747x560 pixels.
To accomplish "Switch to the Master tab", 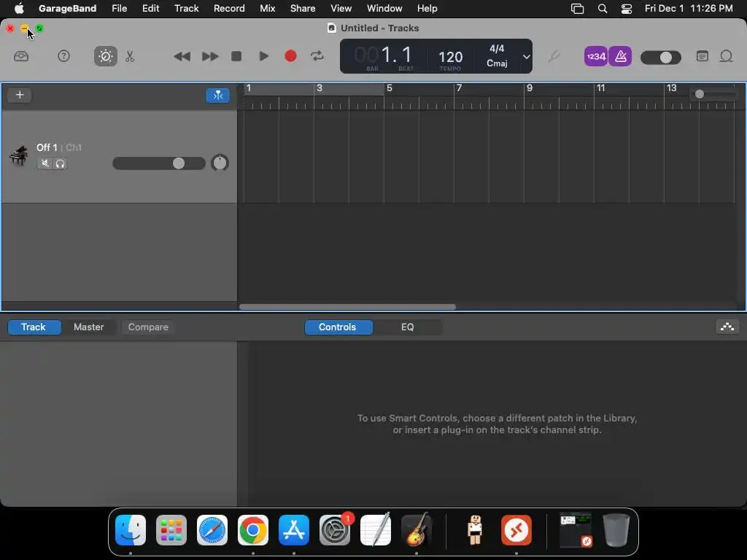I will pos(88,327).
